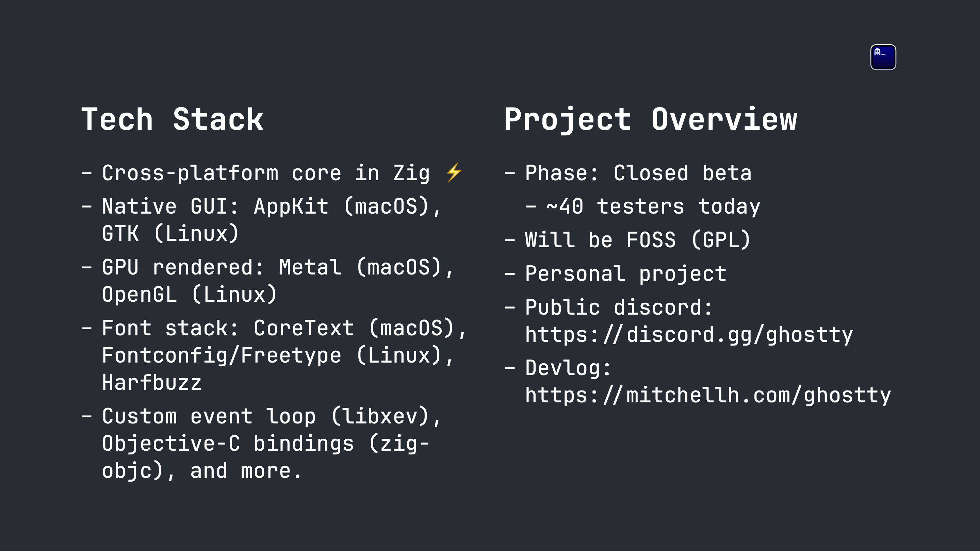980x551 pixels.
Task: Click the lightning bolt emoji after Zig
Action: (x=454, y=173)
